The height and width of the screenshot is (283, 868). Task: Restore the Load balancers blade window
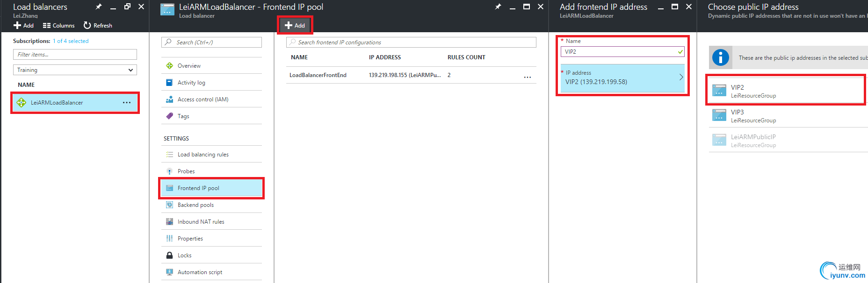point(127,7)
